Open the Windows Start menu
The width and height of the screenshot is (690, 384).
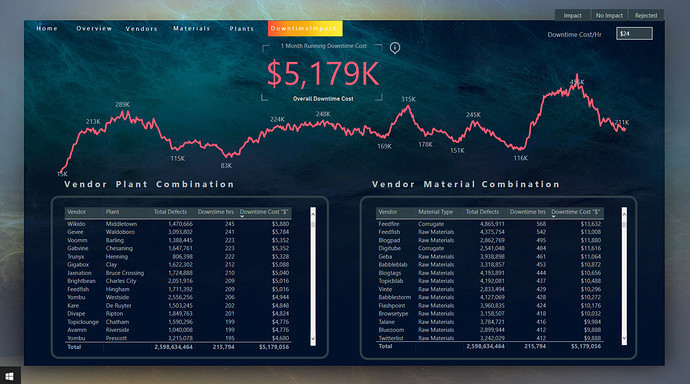click(10, 376)
